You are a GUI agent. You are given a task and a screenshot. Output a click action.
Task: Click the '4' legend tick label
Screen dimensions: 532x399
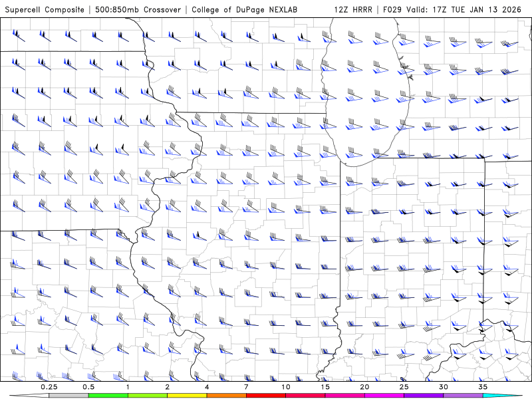pos(207,387)
